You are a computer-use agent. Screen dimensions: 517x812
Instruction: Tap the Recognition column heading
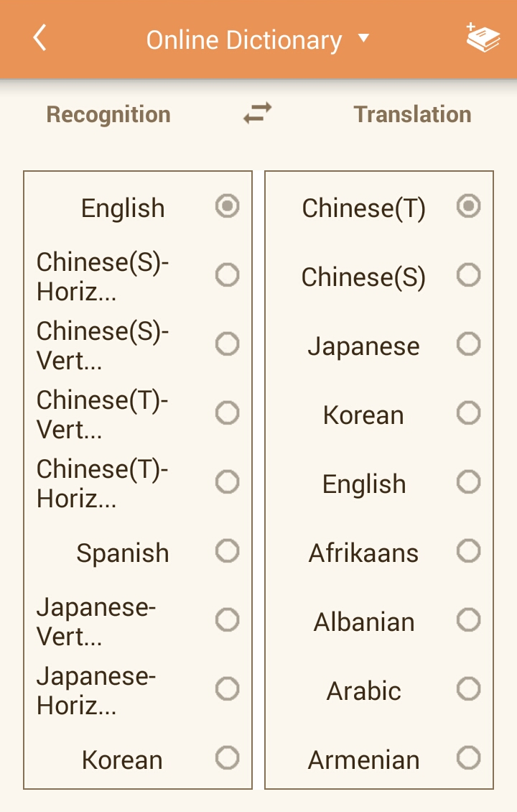[x=108, y=114]
